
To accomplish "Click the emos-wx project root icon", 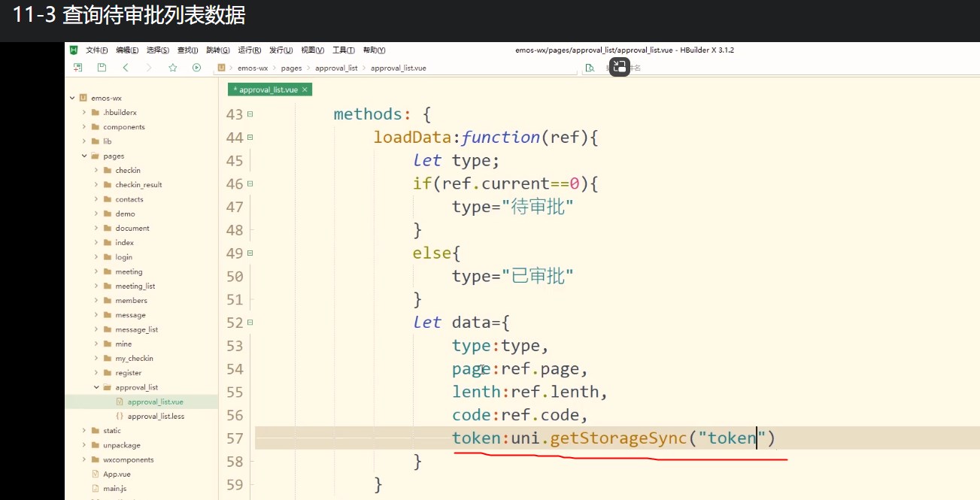I will coord(83,98).
